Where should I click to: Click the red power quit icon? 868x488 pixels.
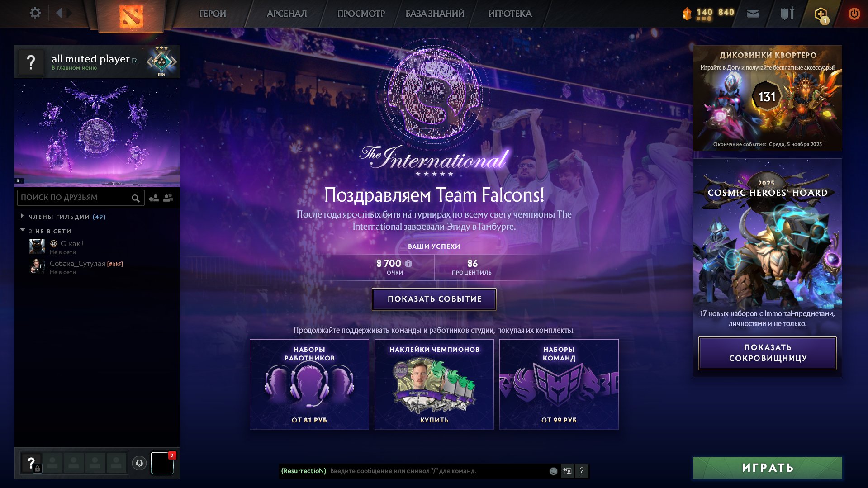click(854, 14)
